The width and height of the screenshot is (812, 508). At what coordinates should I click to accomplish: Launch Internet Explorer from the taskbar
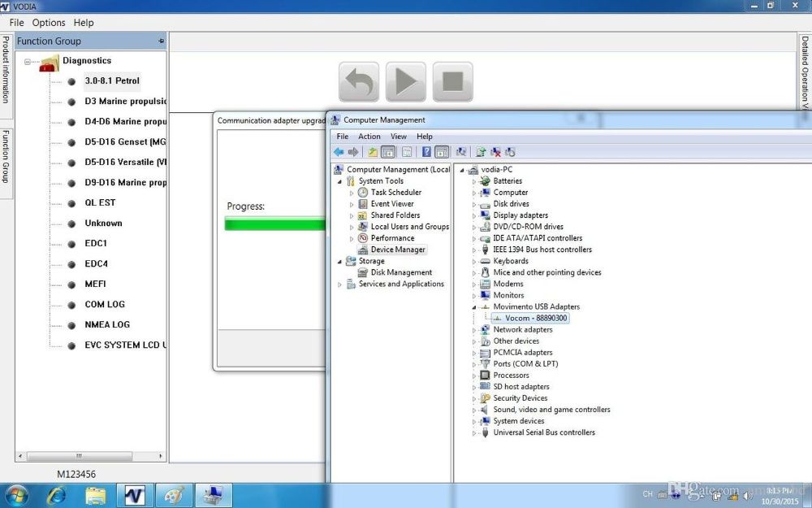coord(57,496)
